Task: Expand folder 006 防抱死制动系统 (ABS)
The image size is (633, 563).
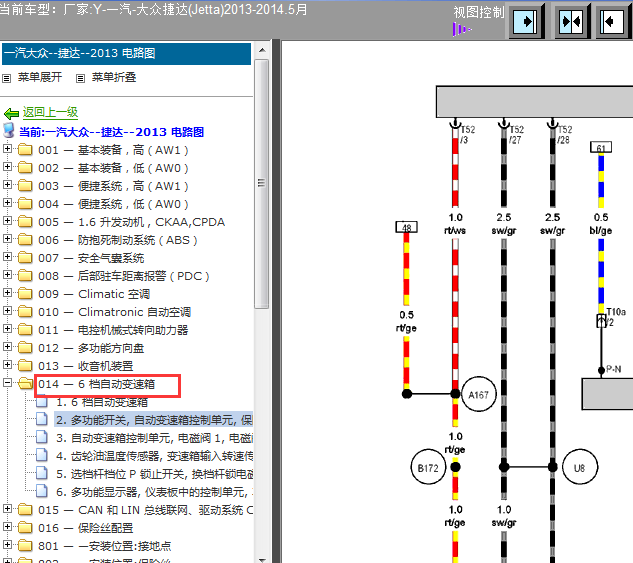Action: coord(7,239)
